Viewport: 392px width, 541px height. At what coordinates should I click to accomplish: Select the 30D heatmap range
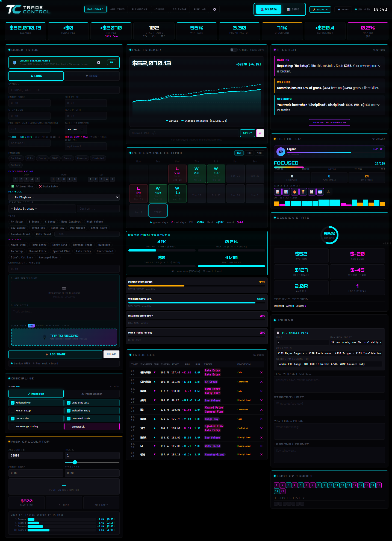tap(249, 153)
